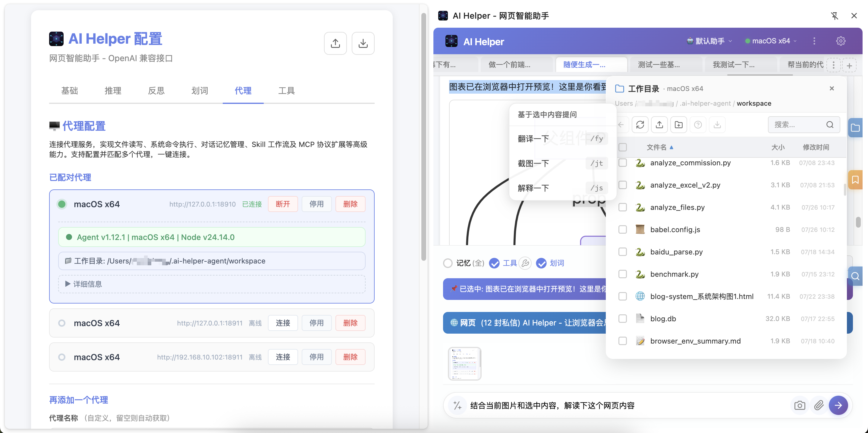Switch to the 推理 tab

point(113,91)
